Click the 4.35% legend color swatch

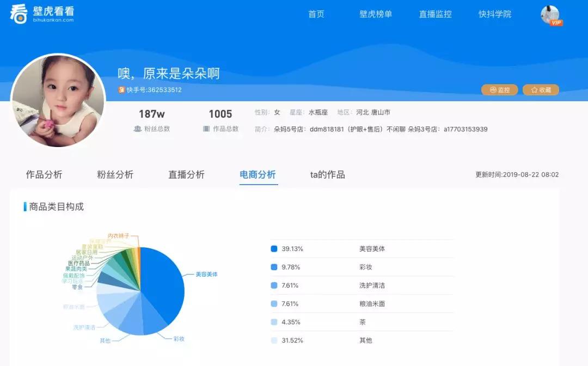click(x=274, y=322)
